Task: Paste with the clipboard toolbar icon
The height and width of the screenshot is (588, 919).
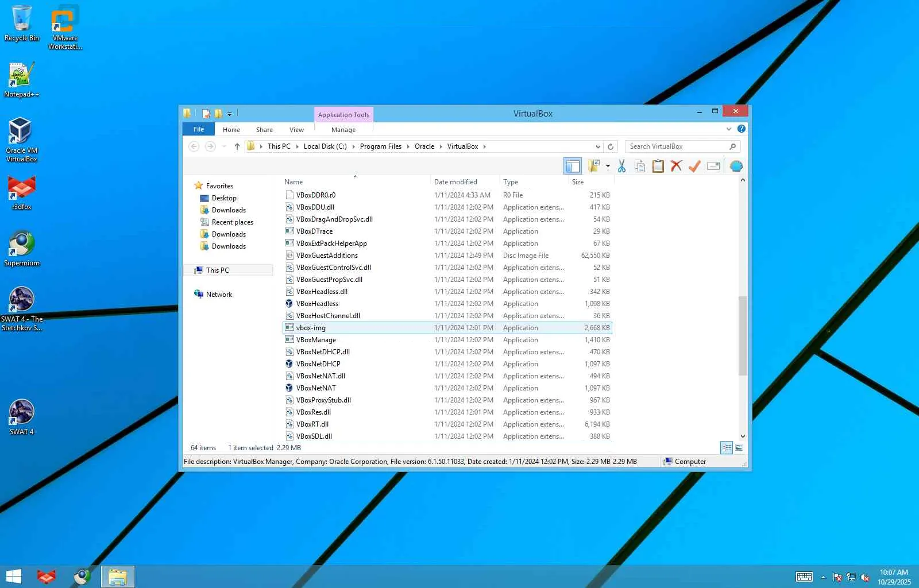Action: [x=658, y=167]
